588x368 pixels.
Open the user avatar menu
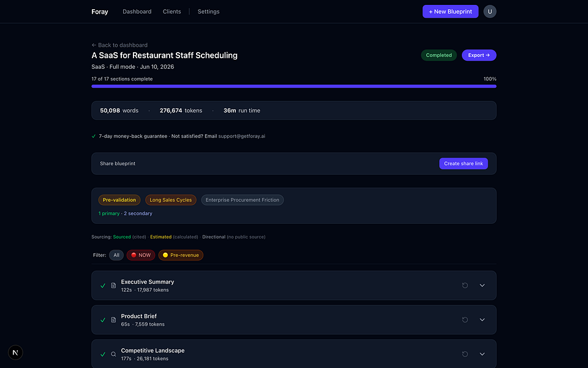pyautogui.click(x=490, y=12)
